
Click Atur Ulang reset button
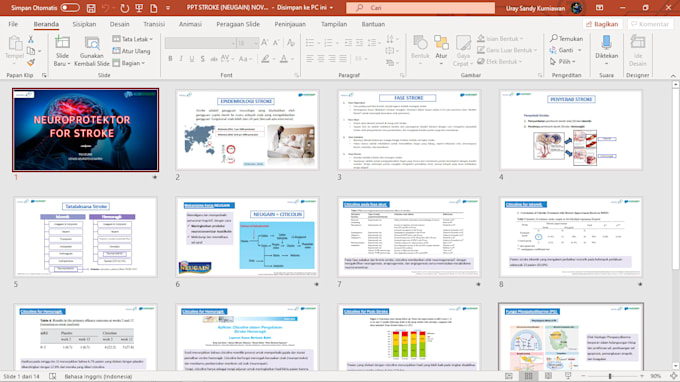tap(131, 51)
